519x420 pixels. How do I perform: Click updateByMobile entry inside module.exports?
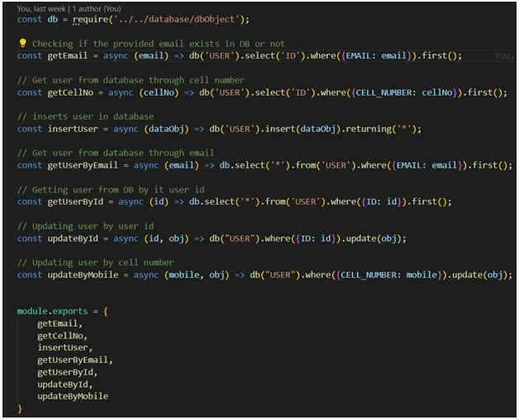click(73, 396)
